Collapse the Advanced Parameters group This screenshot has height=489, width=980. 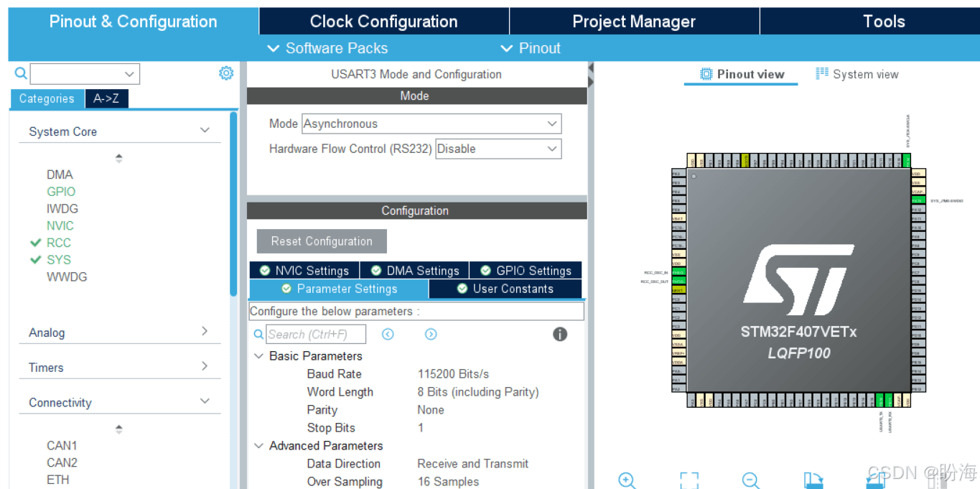(258, 446)
